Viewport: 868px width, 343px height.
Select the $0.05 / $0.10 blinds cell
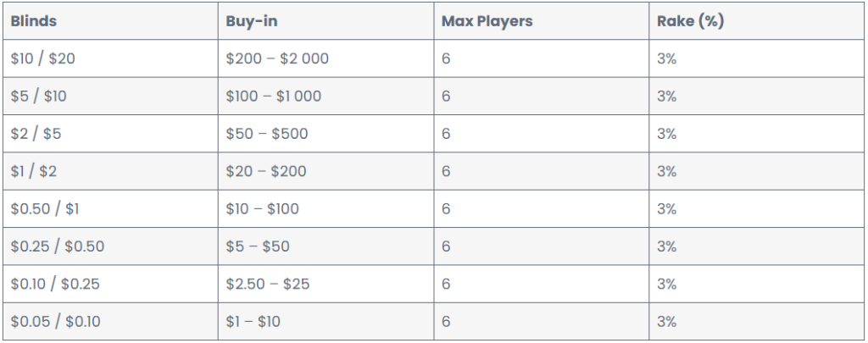coord(110,322)
